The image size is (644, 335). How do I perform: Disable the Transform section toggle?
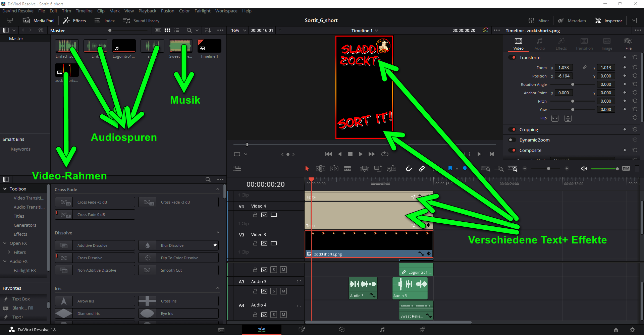pyautogui.click(x=512, y=57)
